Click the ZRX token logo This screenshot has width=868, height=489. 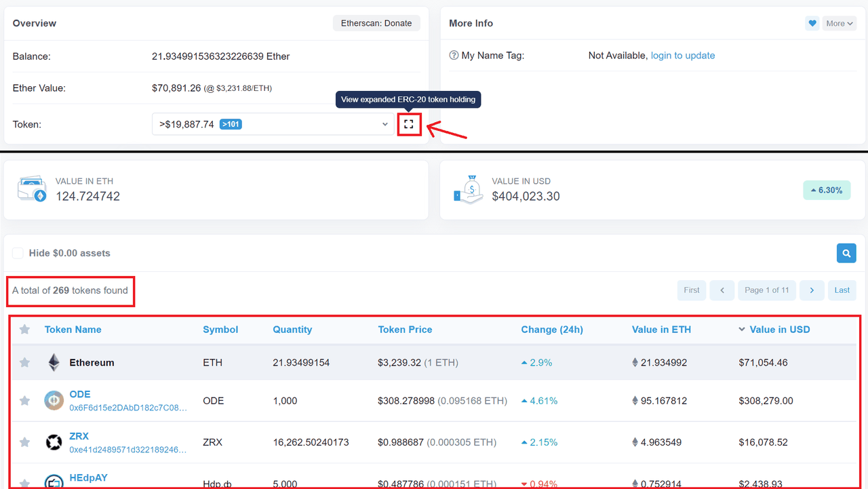click(54, 442)
